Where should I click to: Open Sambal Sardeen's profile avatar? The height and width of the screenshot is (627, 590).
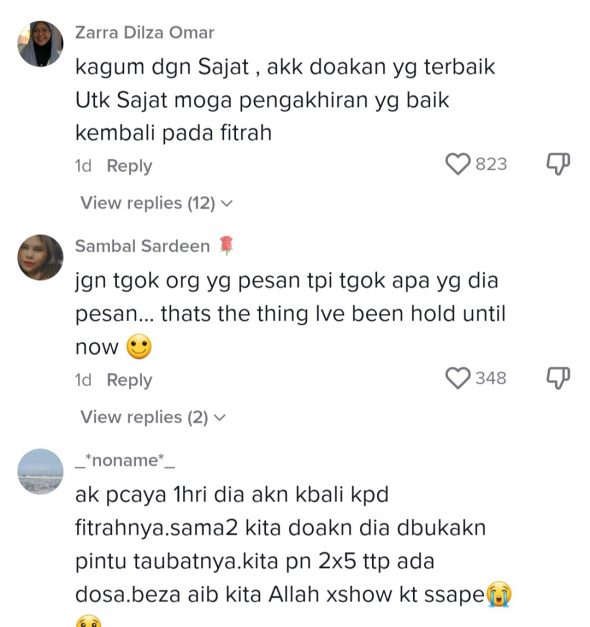pos(40,258)
